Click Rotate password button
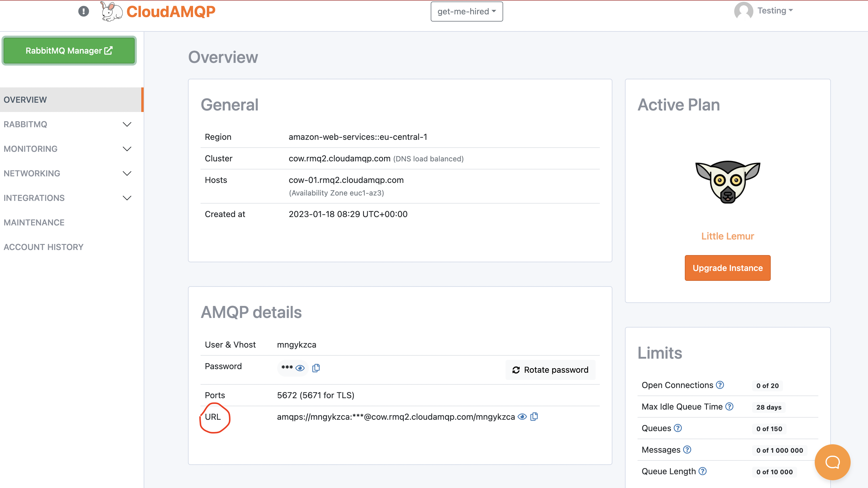Viewport: 868px width, 488px height. coord(550,370)
